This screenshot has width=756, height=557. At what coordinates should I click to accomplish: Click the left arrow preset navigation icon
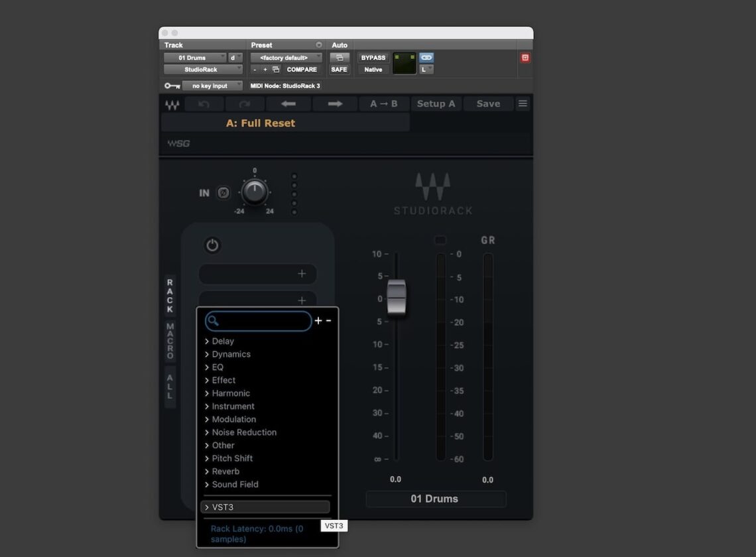[288, 103]
